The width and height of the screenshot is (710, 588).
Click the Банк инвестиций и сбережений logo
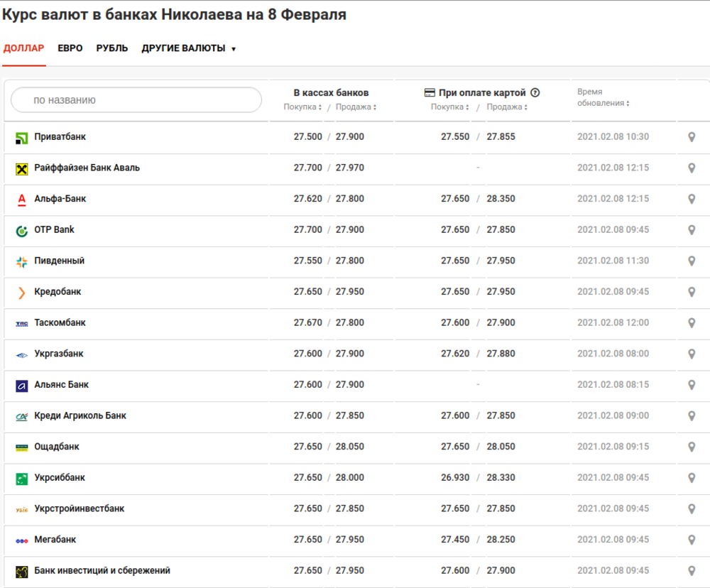click(22, 572)
